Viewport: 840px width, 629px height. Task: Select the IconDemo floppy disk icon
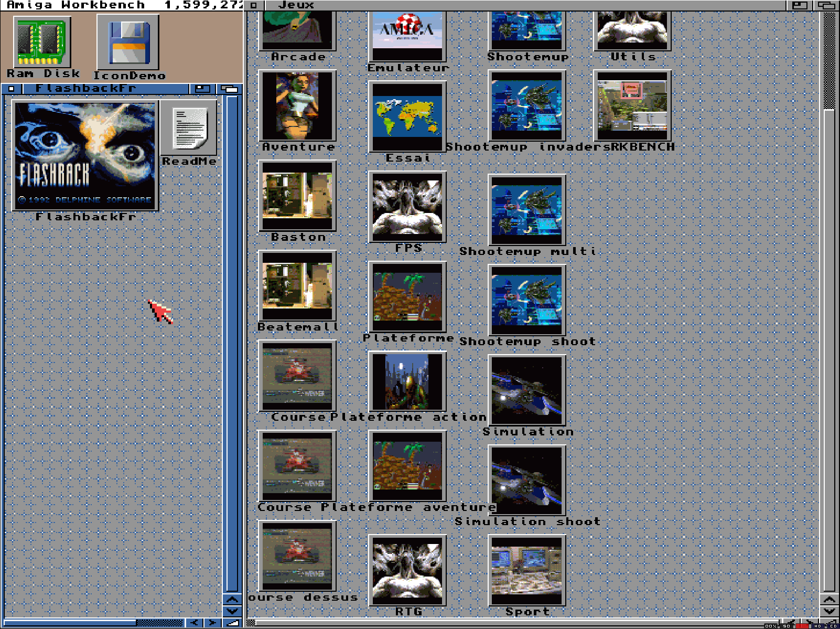click(x=128, y=42)
